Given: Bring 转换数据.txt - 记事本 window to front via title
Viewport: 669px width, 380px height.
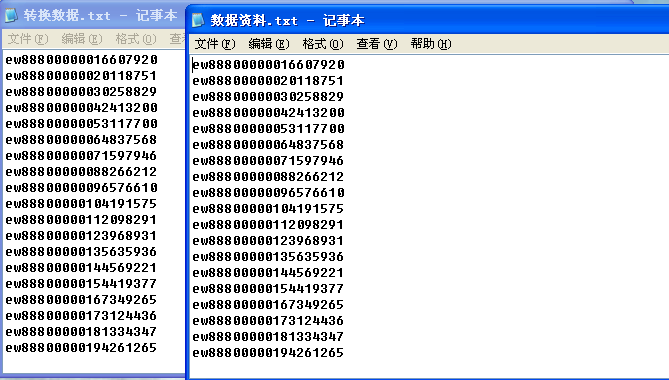Looking at the screenshot, I should click(100, 15).
